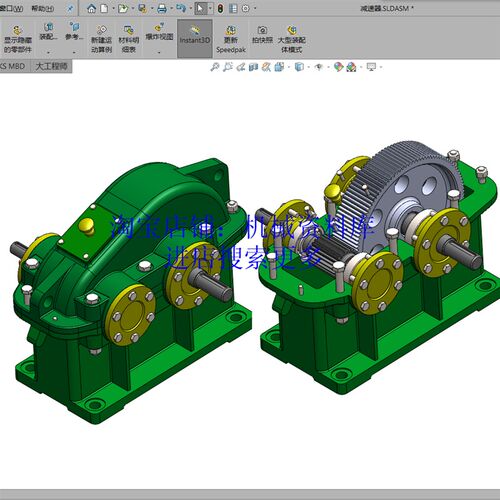Expand the Select tool dropdown arrow
Image resolution: width=500 pixels, height=500 pixels.
(x=210, y=8)
